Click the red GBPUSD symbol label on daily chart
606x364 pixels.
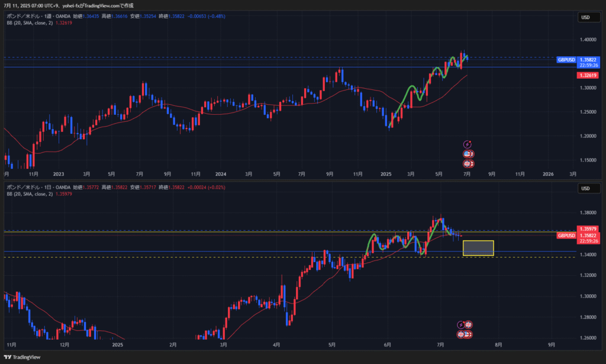click(566, 236)
